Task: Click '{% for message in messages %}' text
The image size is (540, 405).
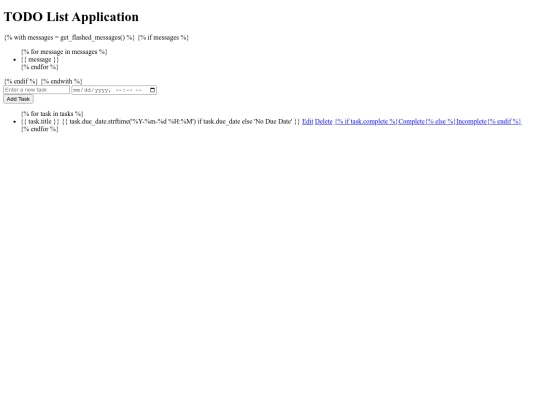Action: [x=64, y=52]
